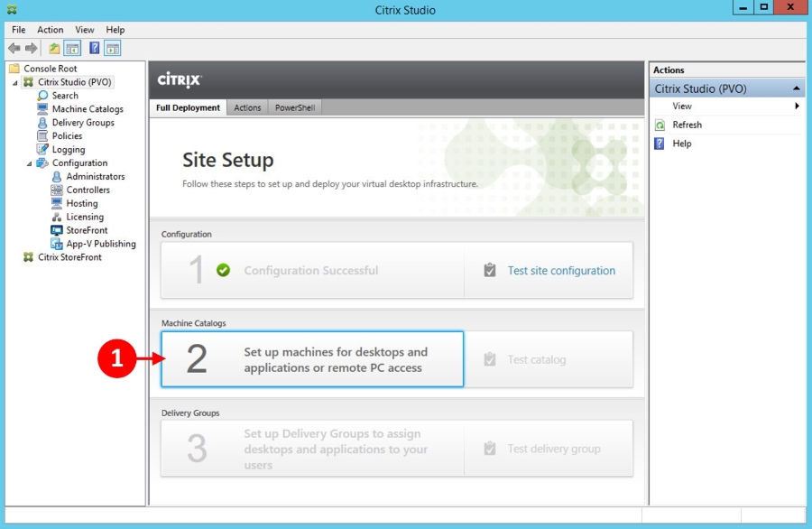Click the blue Help toolbar icon
Image resolution: width=812 pixels, height=529 pixels.
point(94,49)
